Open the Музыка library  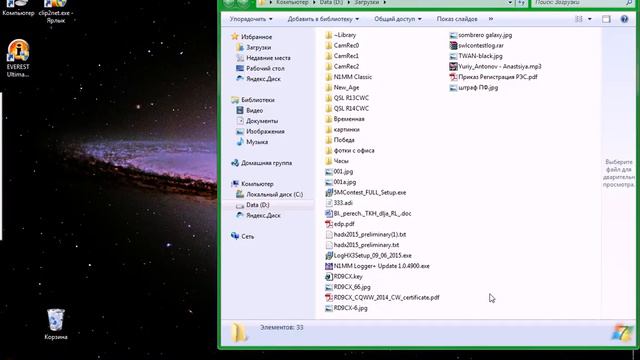click(252, 142)
